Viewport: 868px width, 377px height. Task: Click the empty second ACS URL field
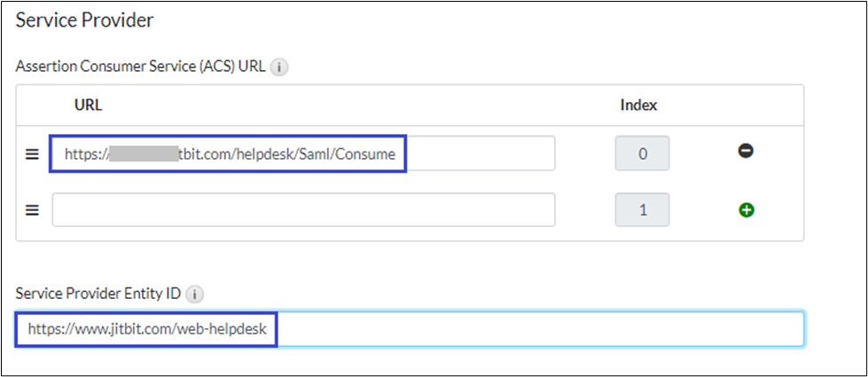click(x=303, y=210)
